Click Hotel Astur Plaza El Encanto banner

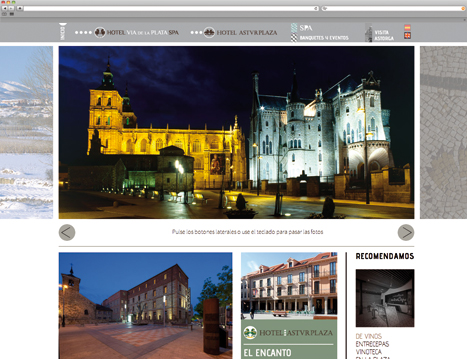coord(289,339)
